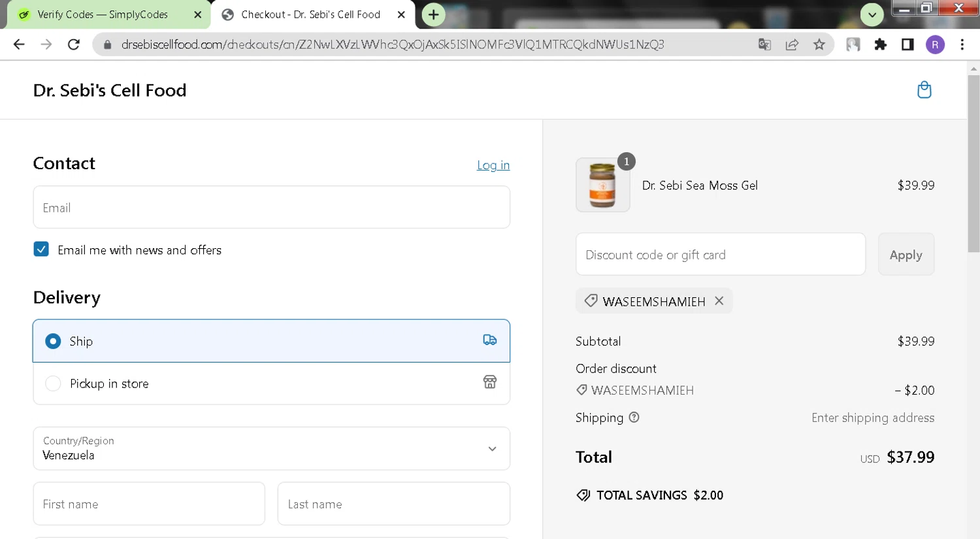Click the Dr. Sebi Sea Moss Gel product name
The height and width of the screenshot is (539, 980).
point(700,186)
